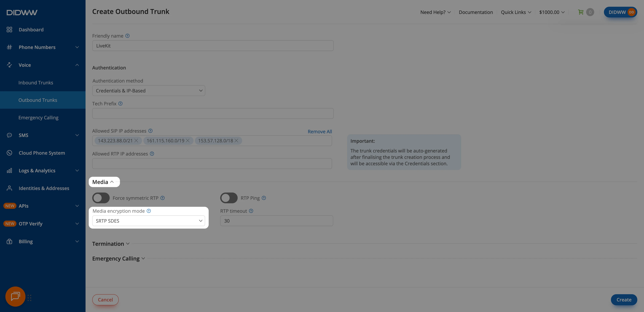Remove the 161.115.160.0/19 IP tag

188,141
